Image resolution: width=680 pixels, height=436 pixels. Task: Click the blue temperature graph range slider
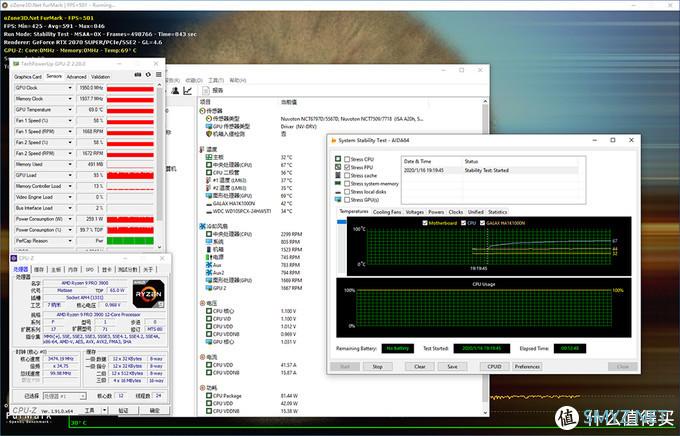342,222
